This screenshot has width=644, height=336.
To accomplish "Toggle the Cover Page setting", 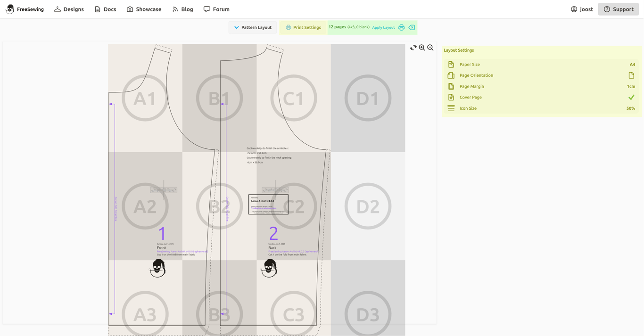I will tap(542, 97).
